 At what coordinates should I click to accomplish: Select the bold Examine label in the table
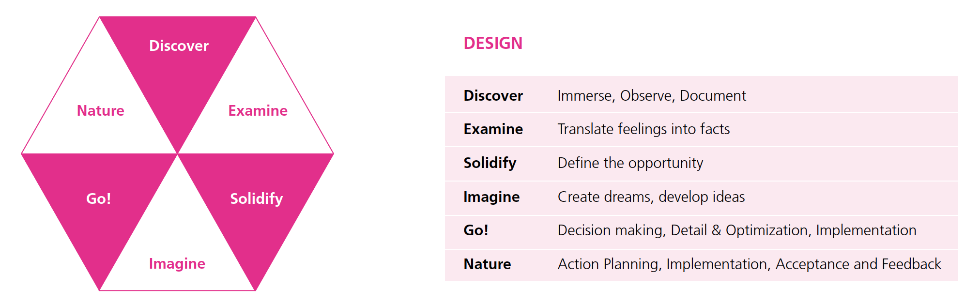493,129
